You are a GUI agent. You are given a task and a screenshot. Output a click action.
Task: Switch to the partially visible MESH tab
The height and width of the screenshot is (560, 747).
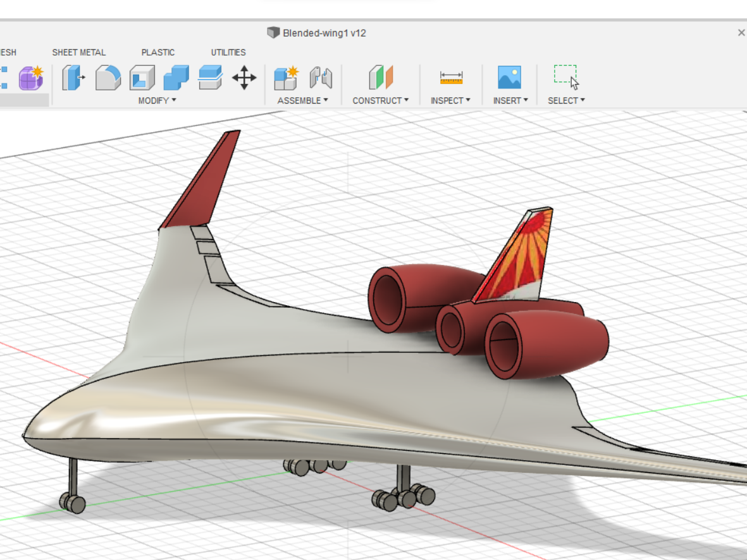[8, 52]
